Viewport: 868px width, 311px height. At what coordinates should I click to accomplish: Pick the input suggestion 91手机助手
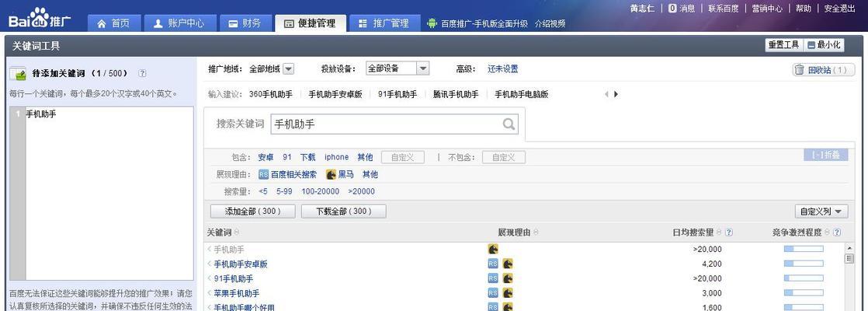click(398, 94)
